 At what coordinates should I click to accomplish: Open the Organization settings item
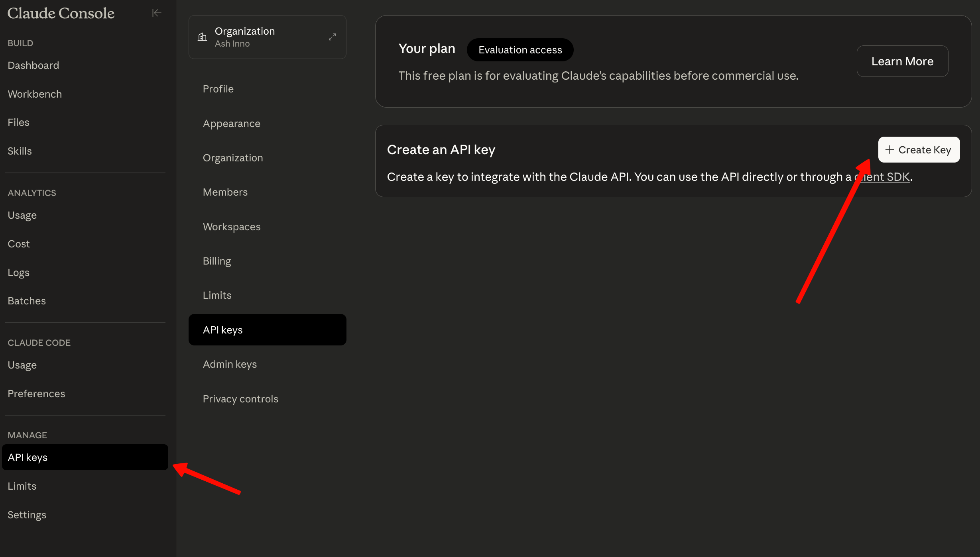tap(233, 158)
